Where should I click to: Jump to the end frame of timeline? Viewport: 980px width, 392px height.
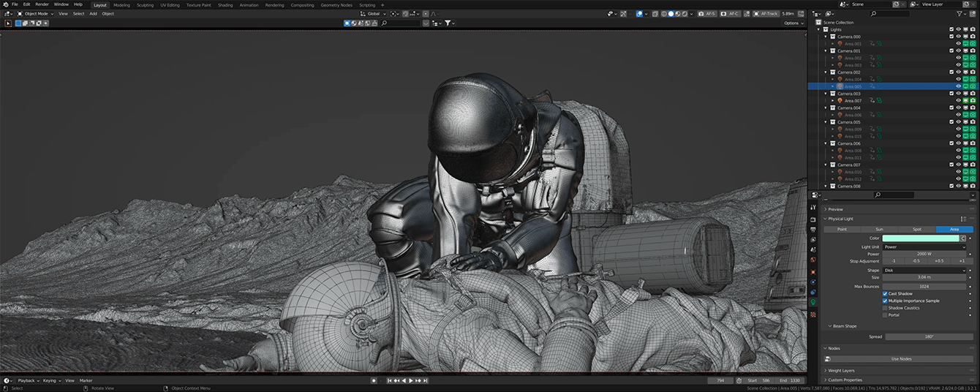point(426,381)
